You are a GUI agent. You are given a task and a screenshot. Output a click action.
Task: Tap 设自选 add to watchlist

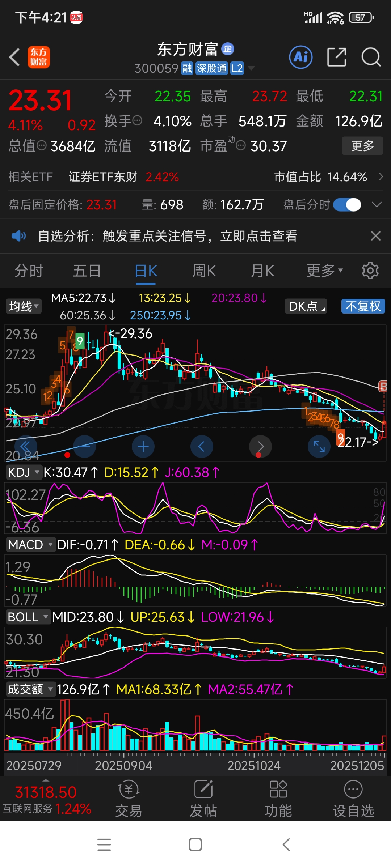(x=353, y=799)
